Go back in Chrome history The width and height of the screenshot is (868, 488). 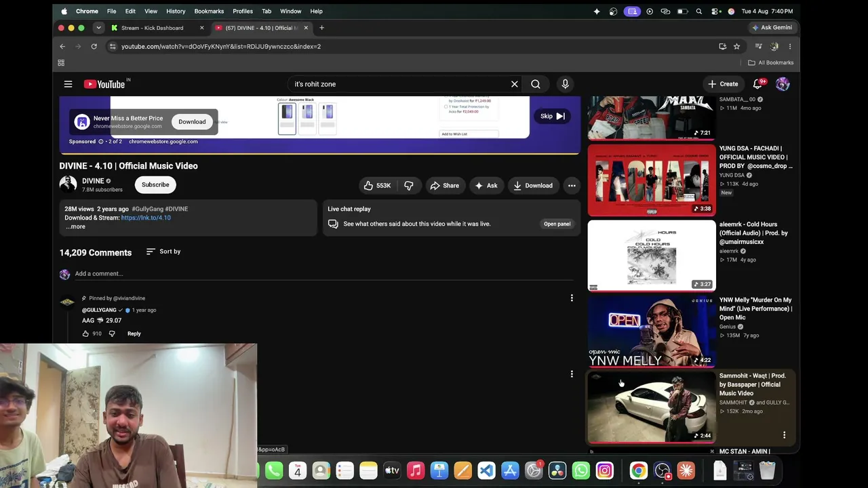coord(62,47)
